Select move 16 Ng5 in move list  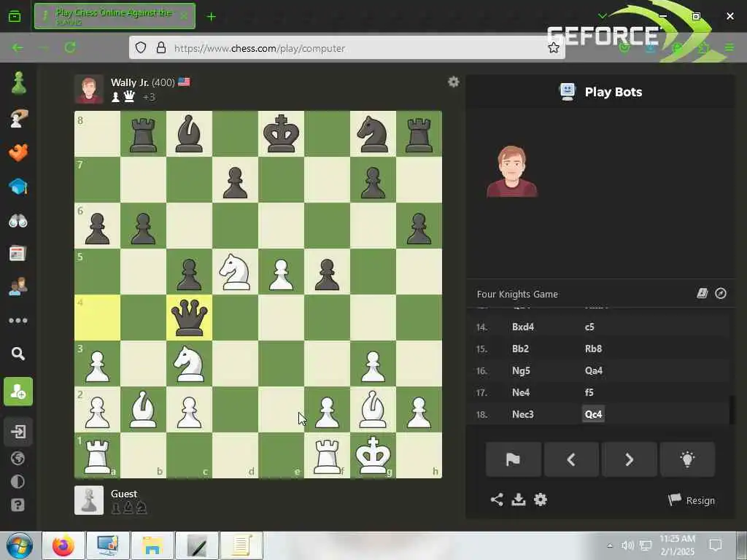[521, 370]
